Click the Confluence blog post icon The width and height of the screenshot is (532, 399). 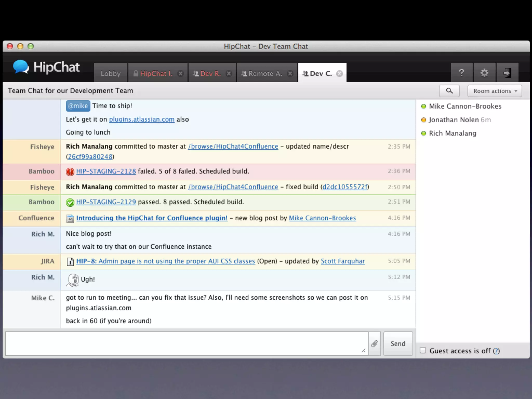pos(70,218)
